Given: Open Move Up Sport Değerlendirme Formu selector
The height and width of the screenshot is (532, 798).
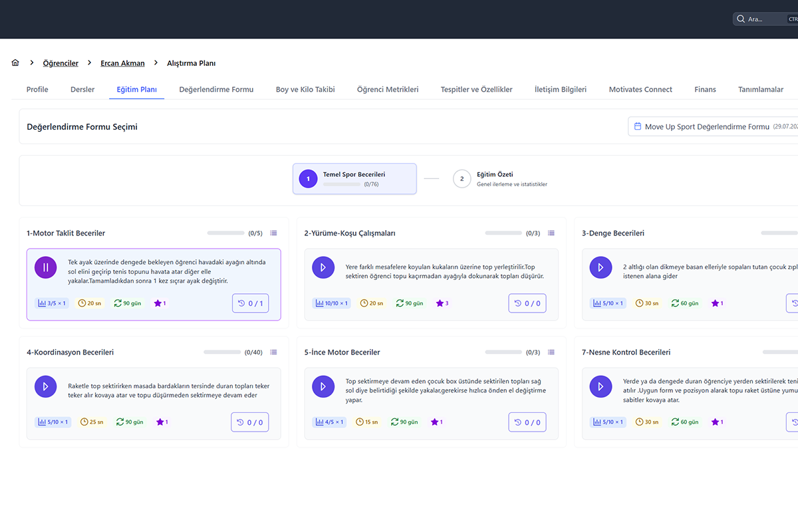Looking at the screenshot, I should point(713,126).
